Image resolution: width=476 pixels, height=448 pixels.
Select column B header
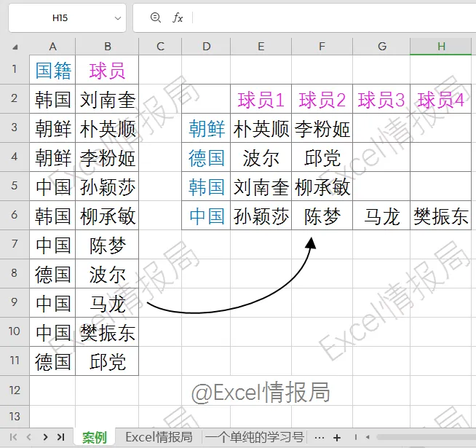(x=107, y=47)
